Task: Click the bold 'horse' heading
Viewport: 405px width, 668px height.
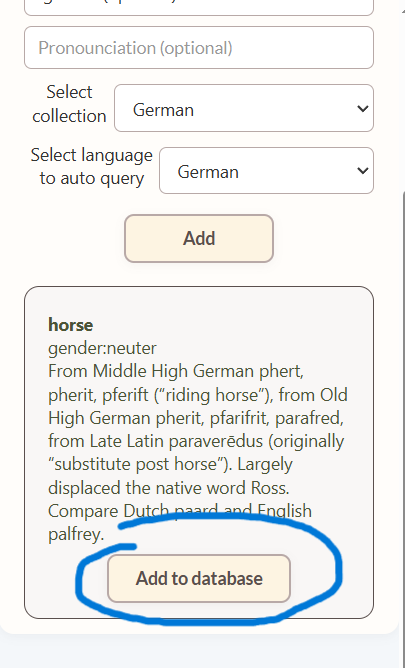Action: 70,325
